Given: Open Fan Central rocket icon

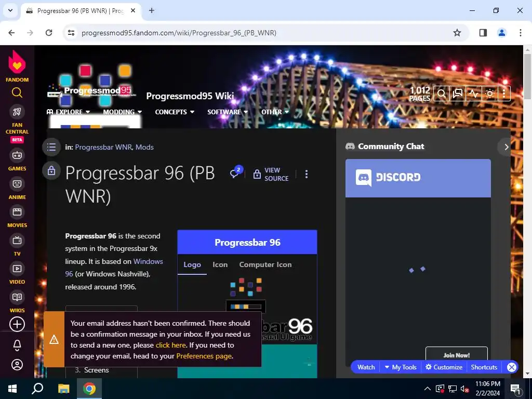Looking at the screenshot, I should (x=17, y=112).
